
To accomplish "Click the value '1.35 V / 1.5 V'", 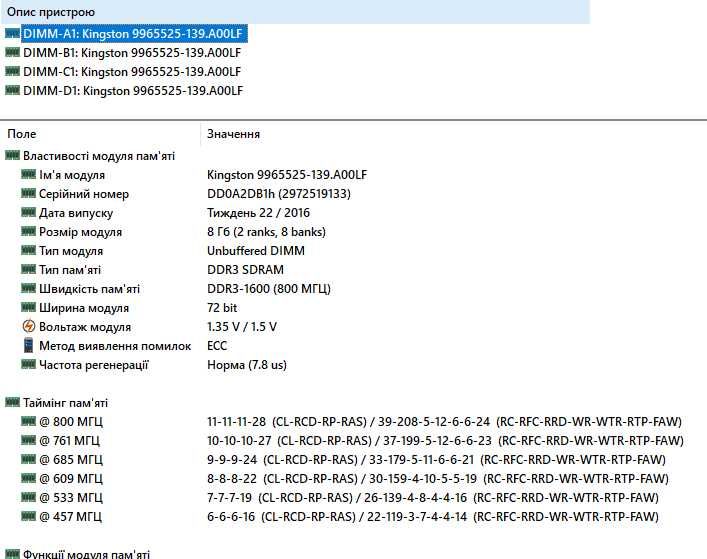I will [x=242, y=327].
